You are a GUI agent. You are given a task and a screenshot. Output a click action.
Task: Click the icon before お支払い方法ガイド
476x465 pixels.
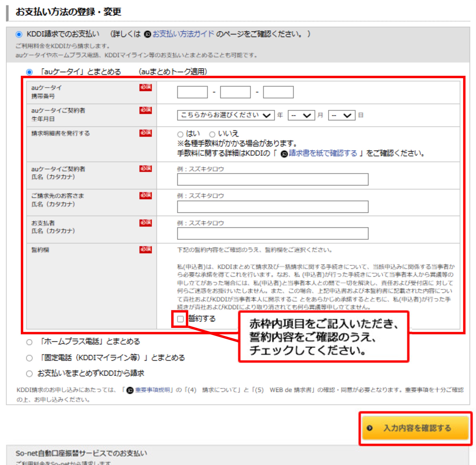point(147,35)
